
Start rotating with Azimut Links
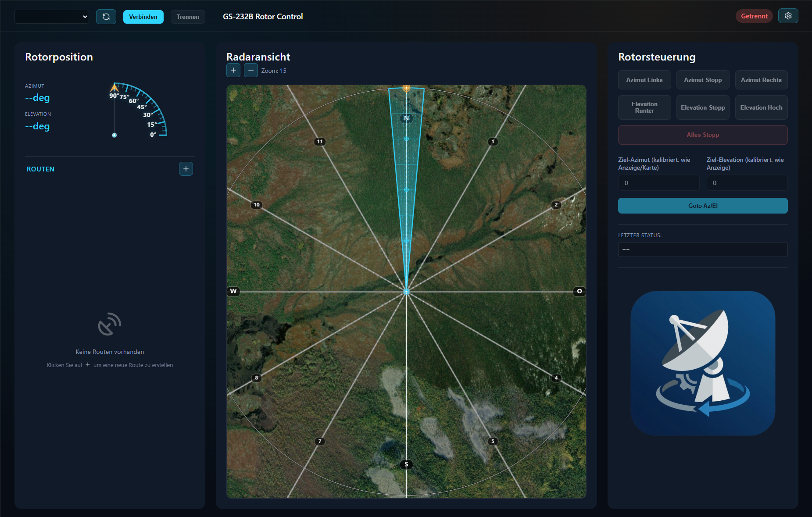(x=644, y=80)
